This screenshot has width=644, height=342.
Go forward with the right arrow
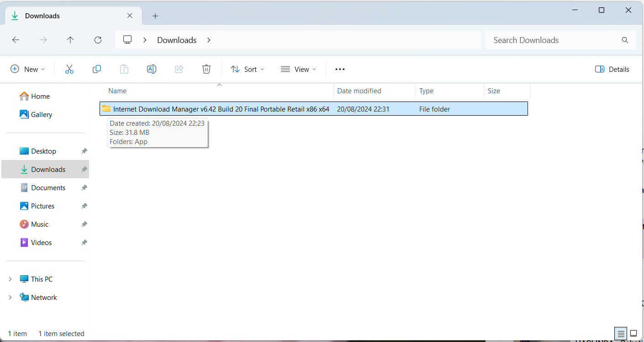[43, 40]
